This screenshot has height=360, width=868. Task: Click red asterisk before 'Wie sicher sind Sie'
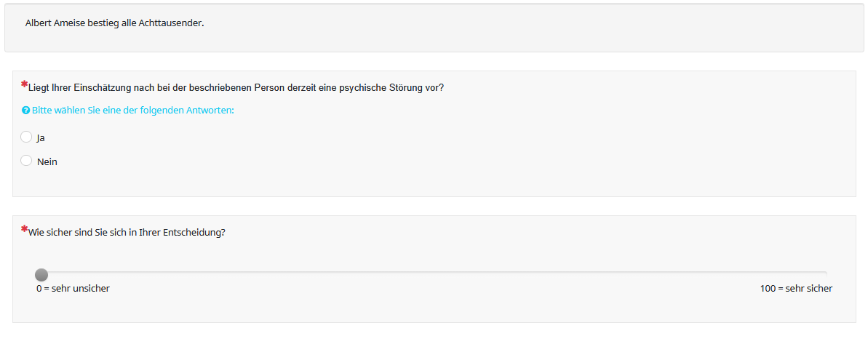[x=24, y=229]
